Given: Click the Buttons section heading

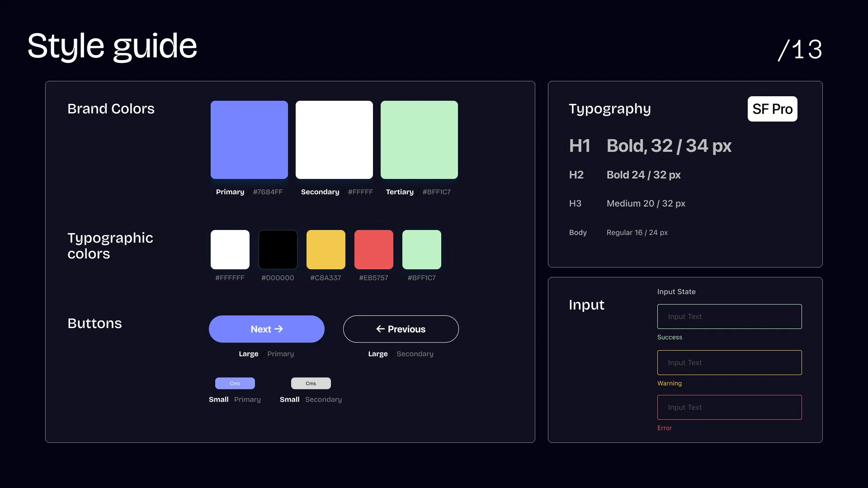Looking at the screenshot, I should 94,324.
